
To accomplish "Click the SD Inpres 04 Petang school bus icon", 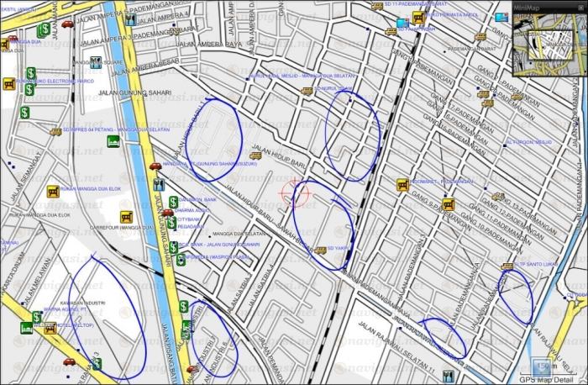I will point(55,132).
